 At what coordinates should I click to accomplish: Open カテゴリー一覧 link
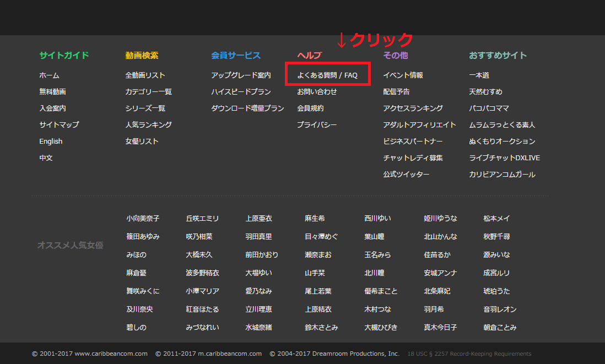coord(149,92)
